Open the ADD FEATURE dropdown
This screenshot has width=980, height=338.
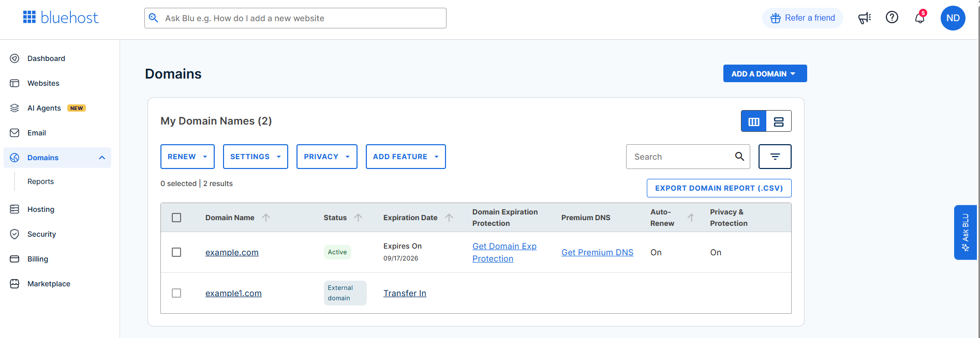tap(406, 157)
